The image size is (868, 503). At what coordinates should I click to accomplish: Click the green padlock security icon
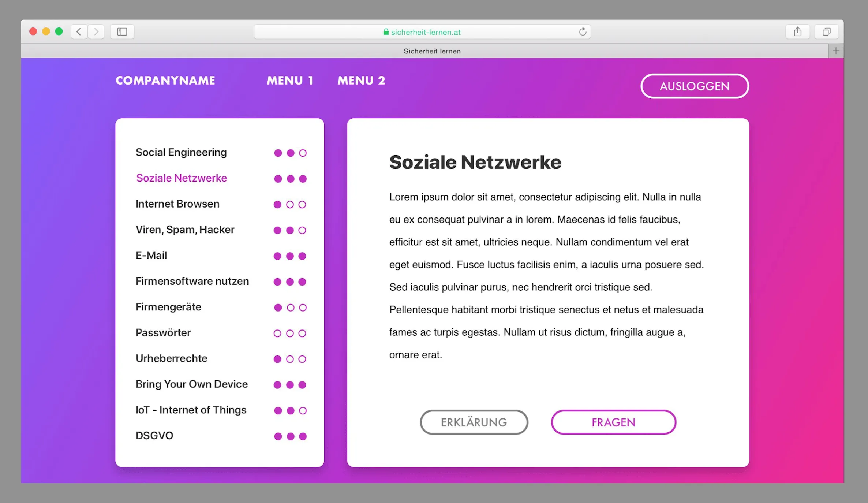click(385, 32)
